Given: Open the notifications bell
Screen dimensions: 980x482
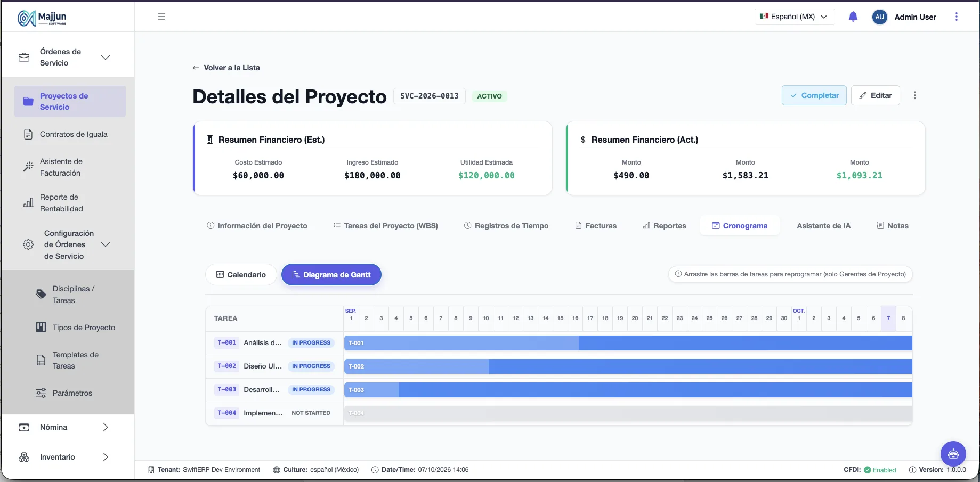Looking at the screenshot, I should [853, 17].
